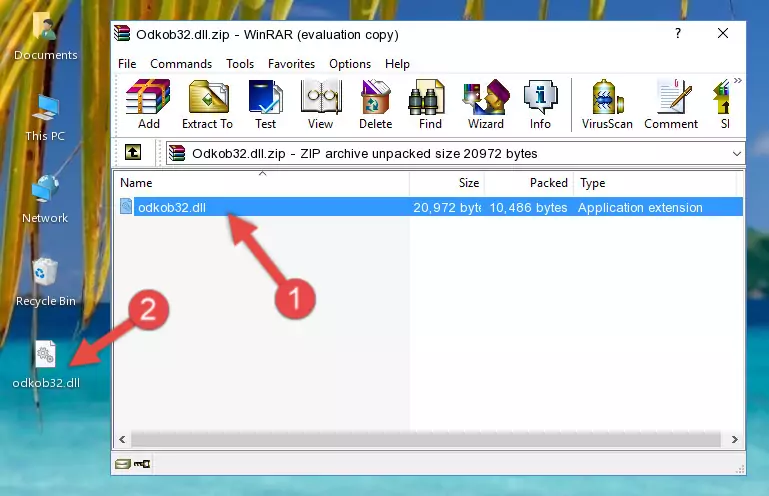The height and width of the screenshot is (496, 769).
Task: Run the Test archive tool
Action: pos(265,104)
